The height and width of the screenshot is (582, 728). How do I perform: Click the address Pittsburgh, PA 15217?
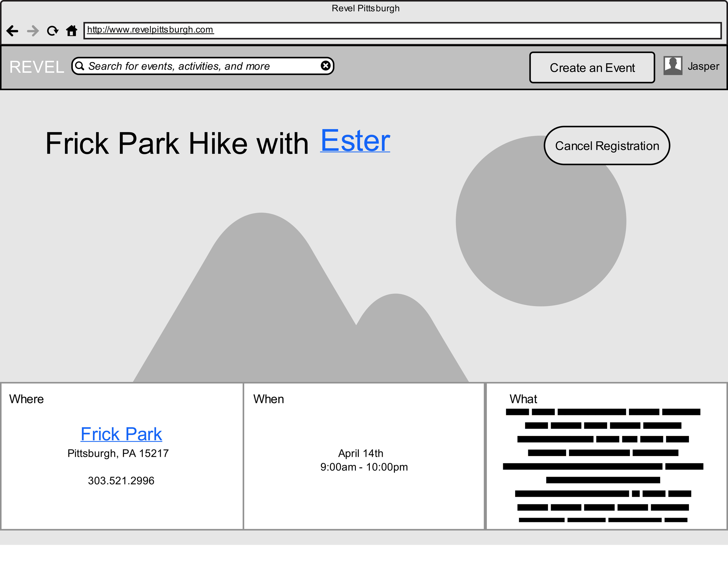point(118,453)
